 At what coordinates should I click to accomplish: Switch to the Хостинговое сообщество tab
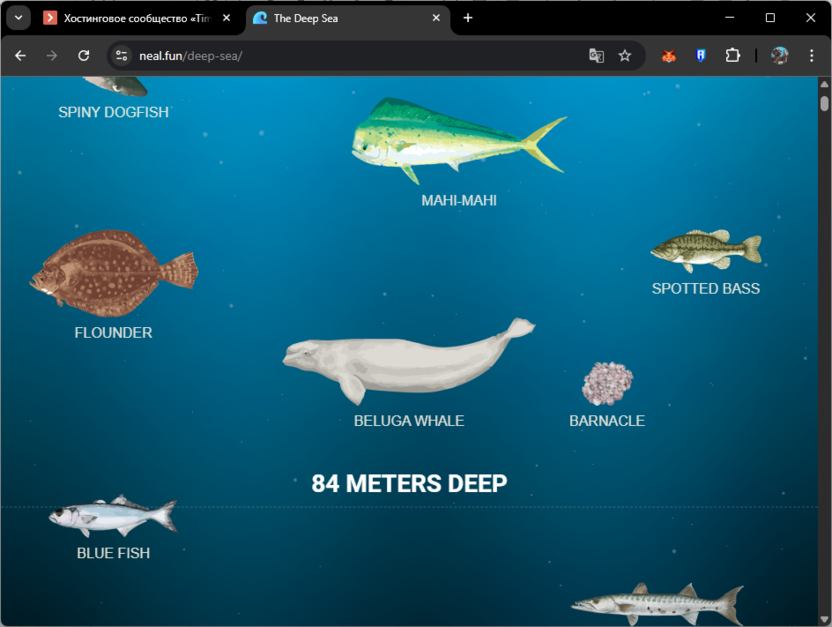(x=135, y=18)
